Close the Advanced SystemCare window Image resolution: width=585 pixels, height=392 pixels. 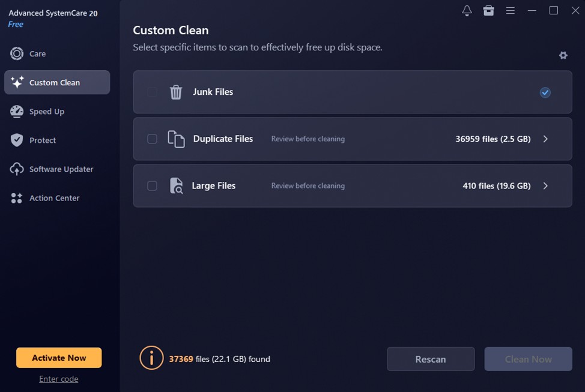575,10
